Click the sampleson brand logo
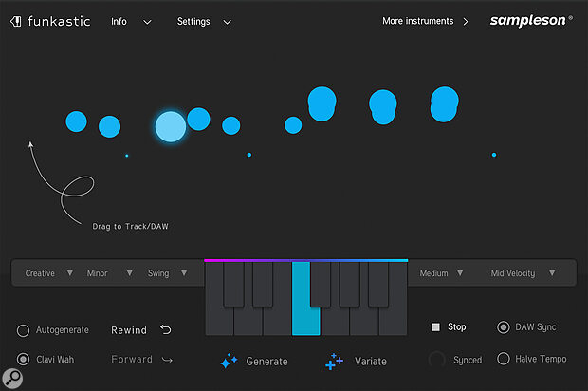Screen dimensions: 588x391 [x=531, y=21]
